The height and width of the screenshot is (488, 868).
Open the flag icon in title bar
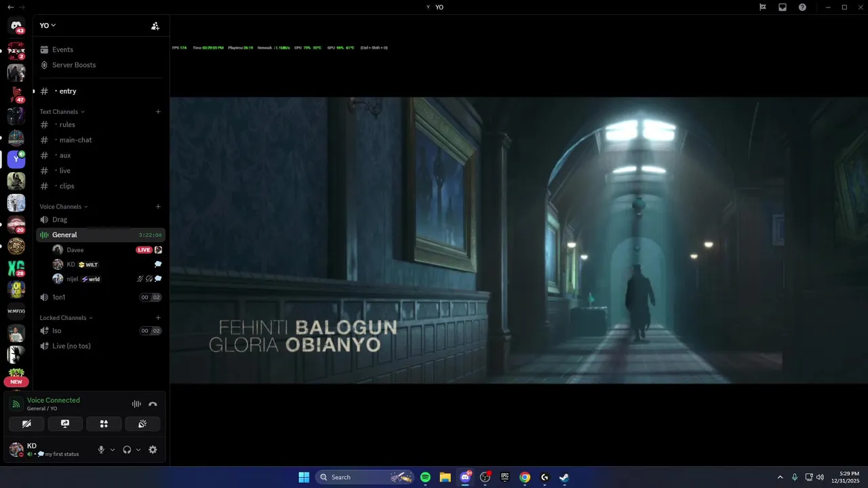763,7
